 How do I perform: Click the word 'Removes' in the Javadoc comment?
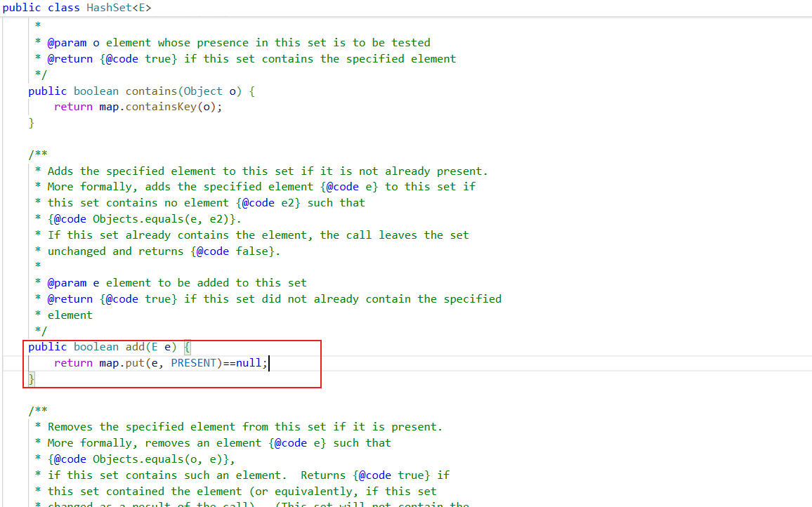tap(70, 427)
